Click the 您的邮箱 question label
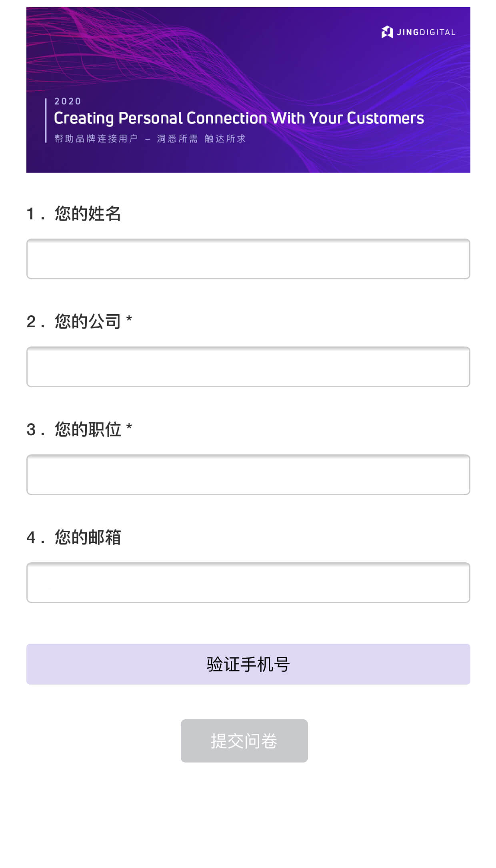Screen dimensions: 496x868 [x=88, y=537]
